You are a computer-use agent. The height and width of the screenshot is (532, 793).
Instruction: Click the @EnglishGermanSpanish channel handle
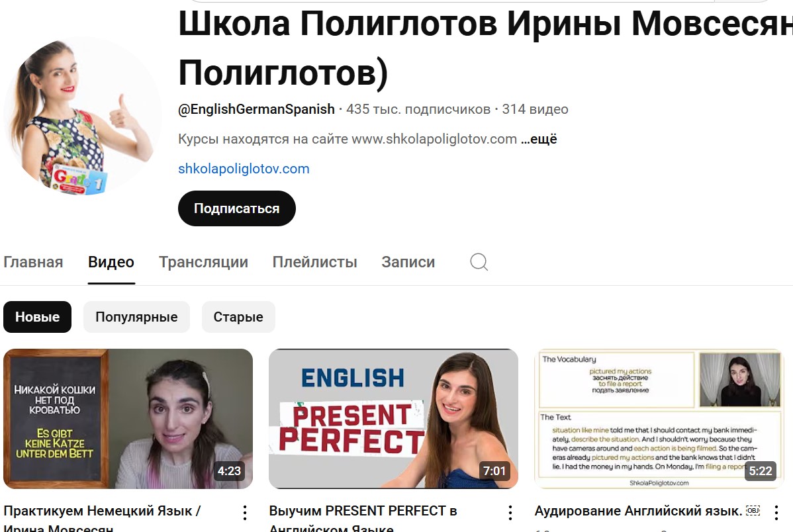[256, 109]
